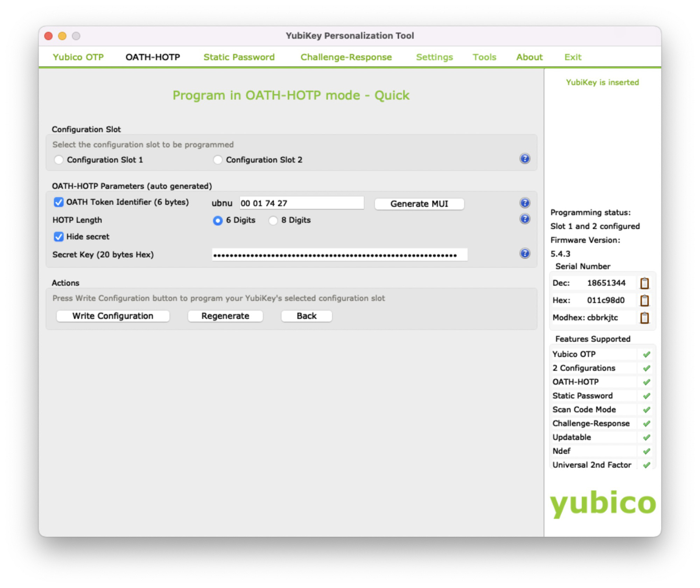
Task: Open the Tools tab
Action: click(484, 57)
